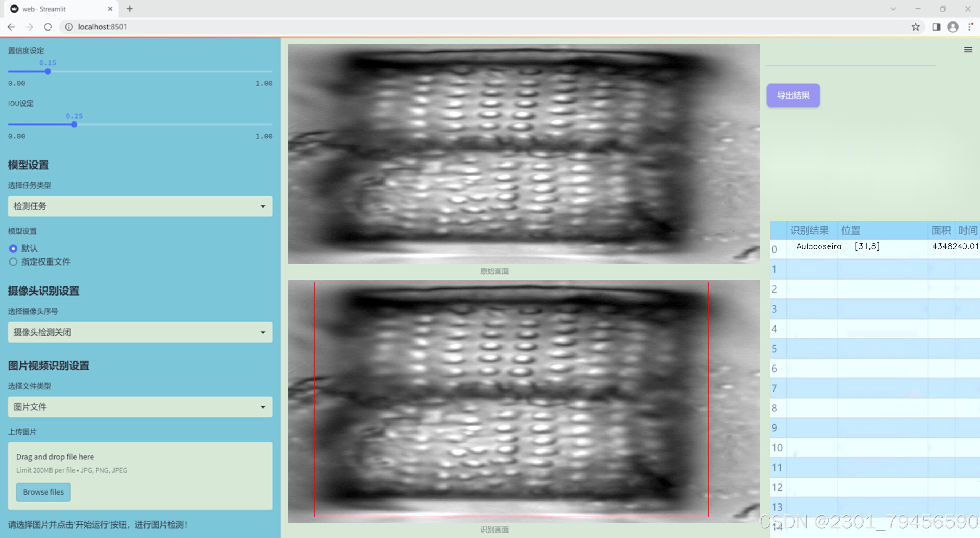Screen dimensions: 980x538
Task: Open the Chrome profile avatar
Action: (x=953, y=27)
